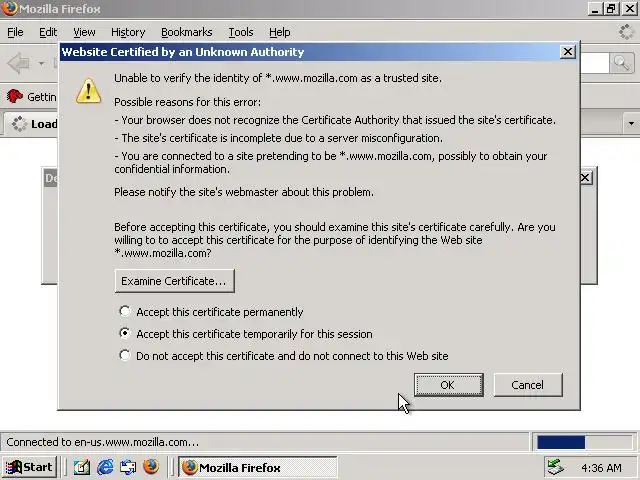This screenshot has width=640, height=480.
Task: Close the Unknown Authority dialog
Action: click(x=568, y=52)
